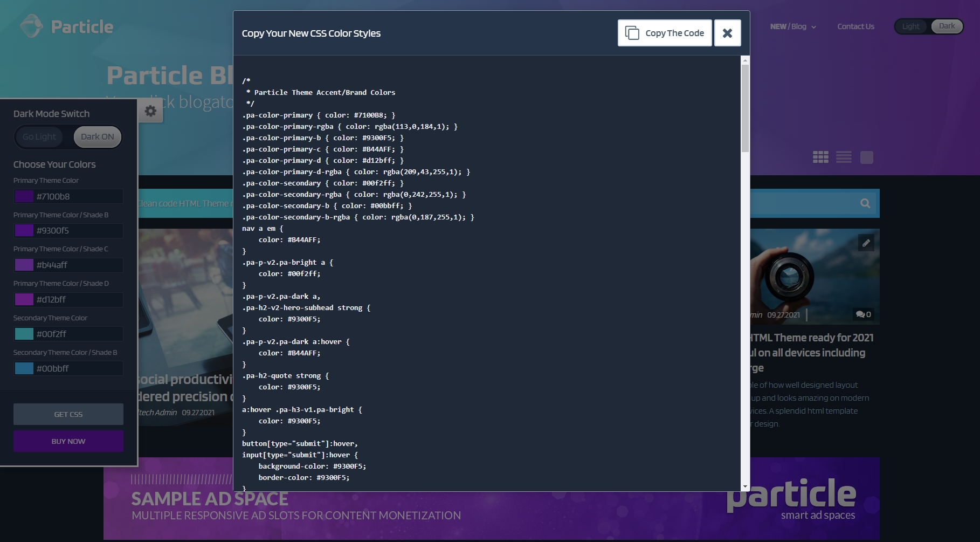Click the 'Choose Your Colors' heading
Viewport: 980px width, 542px height.
(x=54, y=164)
